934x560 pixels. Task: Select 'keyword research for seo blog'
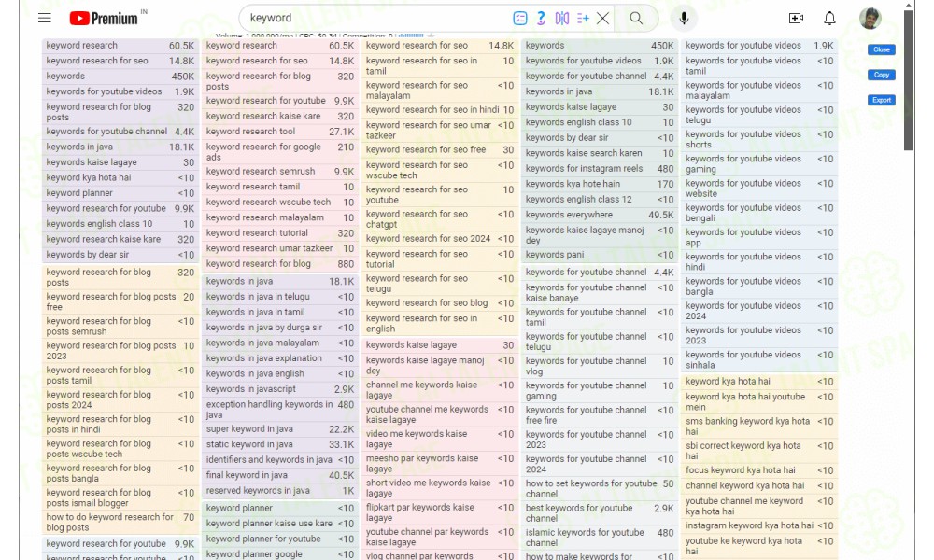click(440, 303)
